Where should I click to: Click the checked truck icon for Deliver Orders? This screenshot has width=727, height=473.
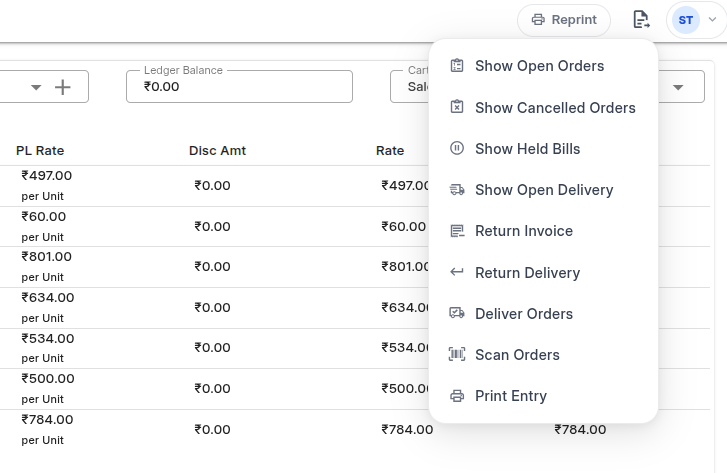point(457,313)
